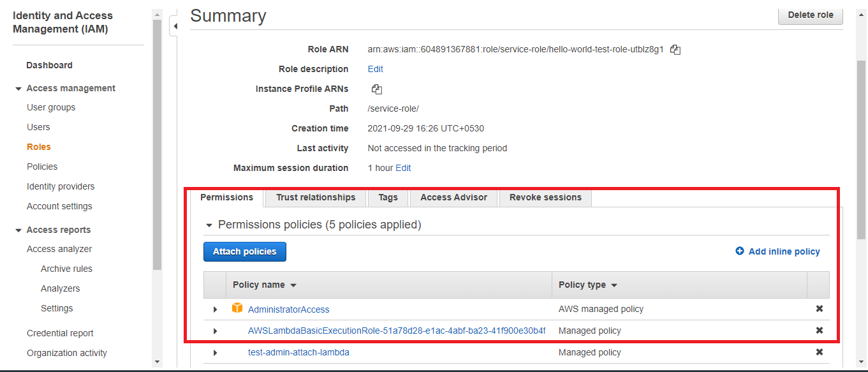Click the Attach policies button
Image resolution: width=868 pixels, height=372 pixels.
click(x=245, y=252)
